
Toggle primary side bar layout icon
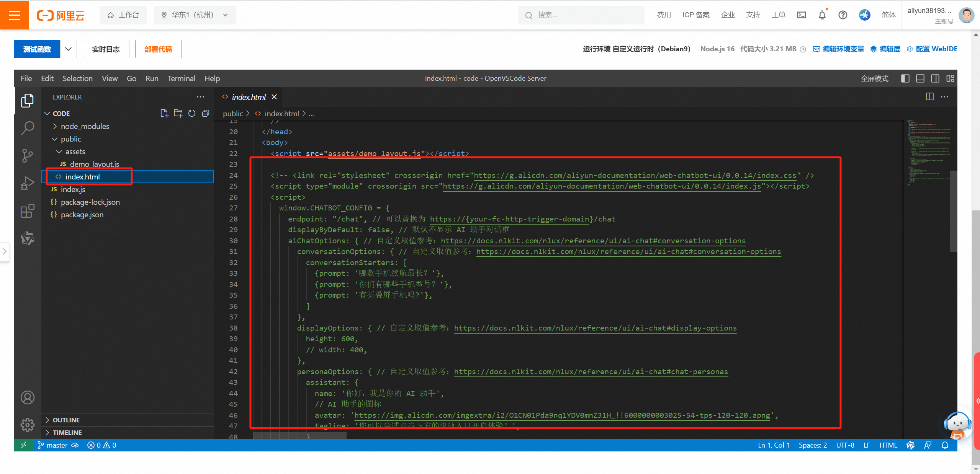[905, 78]
